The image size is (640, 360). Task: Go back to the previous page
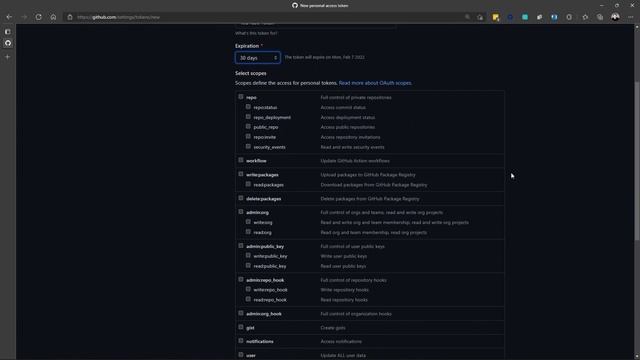click(x=9, y=17)
